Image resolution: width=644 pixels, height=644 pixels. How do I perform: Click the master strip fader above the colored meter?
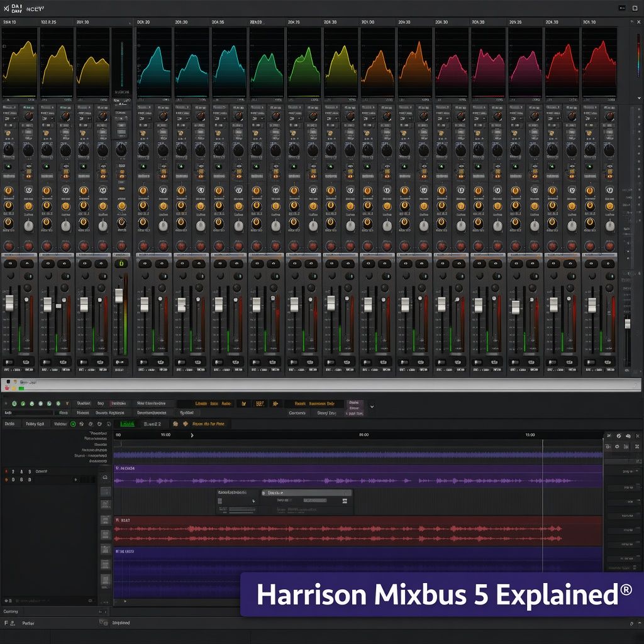(119, 296)
